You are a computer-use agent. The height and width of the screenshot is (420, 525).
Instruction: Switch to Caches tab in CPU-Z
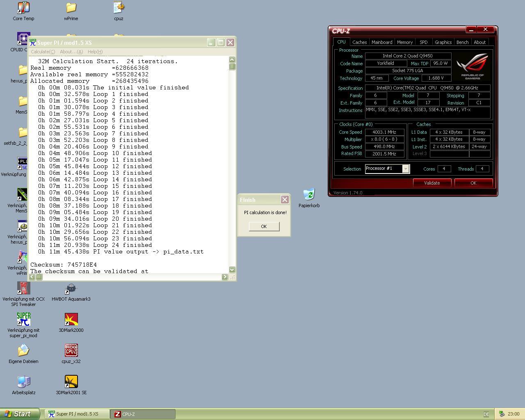tap(359, 42)
